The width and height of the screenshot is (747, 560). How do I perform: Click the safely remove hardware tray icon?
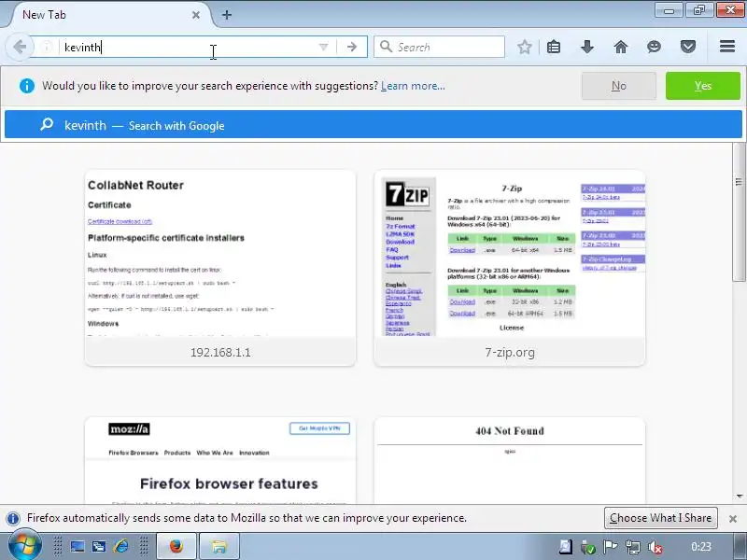(588, 547)
